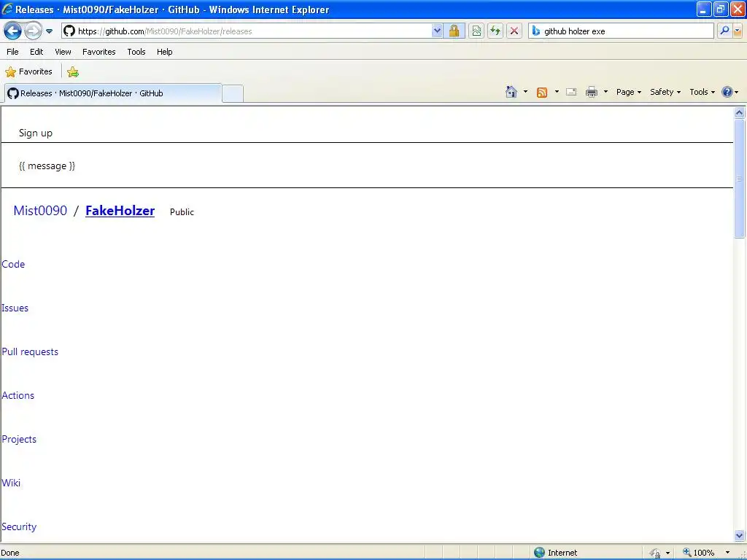747x560 pixels.
Task: Click the vertical scrollbar thumb
Action: 740,179
